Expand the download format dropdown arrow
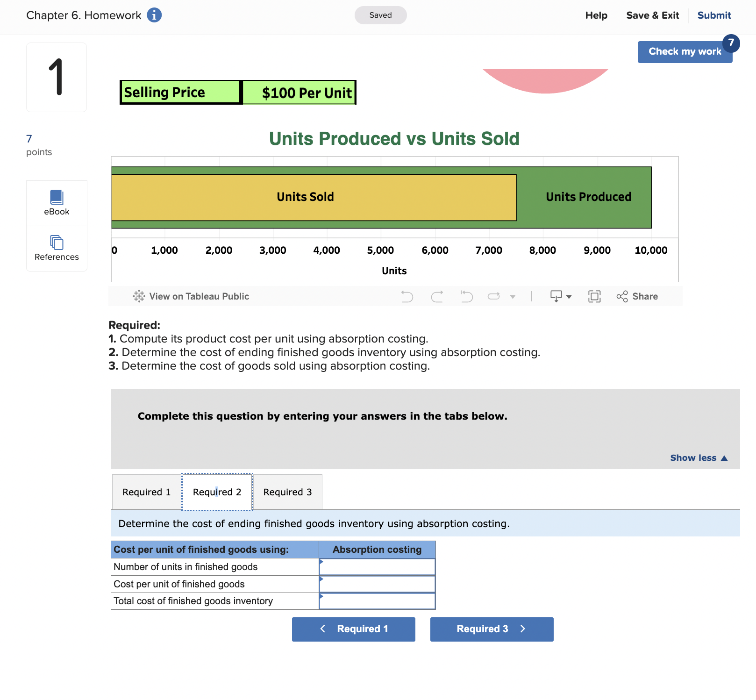The width and height of the screenshot is (756, 700). pyautogui.click(x=568, y=297)
